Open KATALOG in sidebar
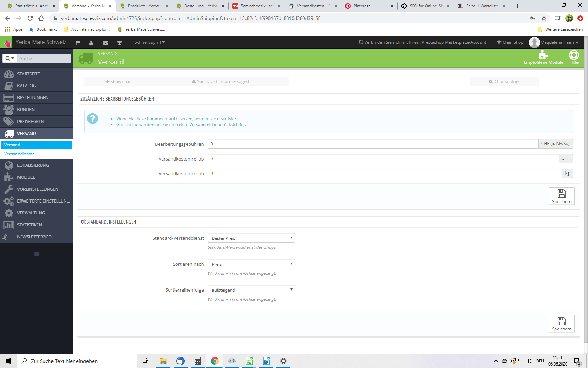This screenshot has height=368, width=588. click(x=37, y=86)
